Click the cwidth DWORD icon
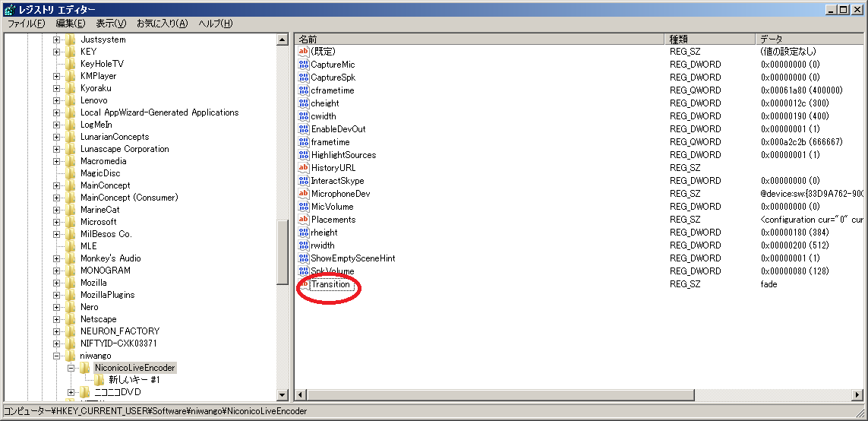Viewport: 868px width, 421px height. pos(303,116)
